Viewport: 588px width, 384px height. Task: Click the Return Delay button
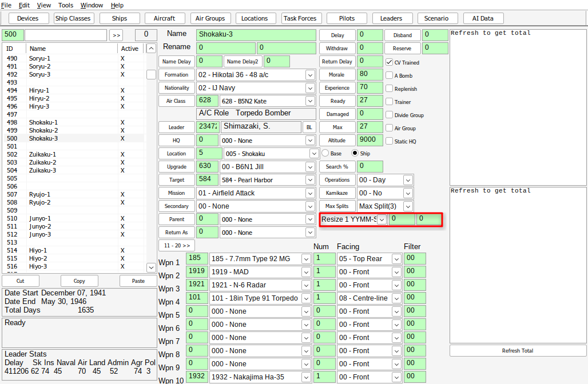click(337, 62)
